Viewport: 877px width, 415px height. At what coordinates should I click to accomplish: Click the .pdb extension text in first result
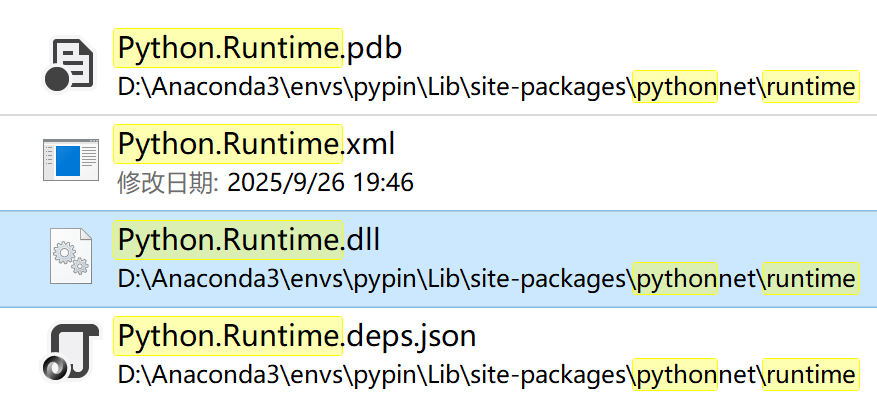tap(373, 48)
